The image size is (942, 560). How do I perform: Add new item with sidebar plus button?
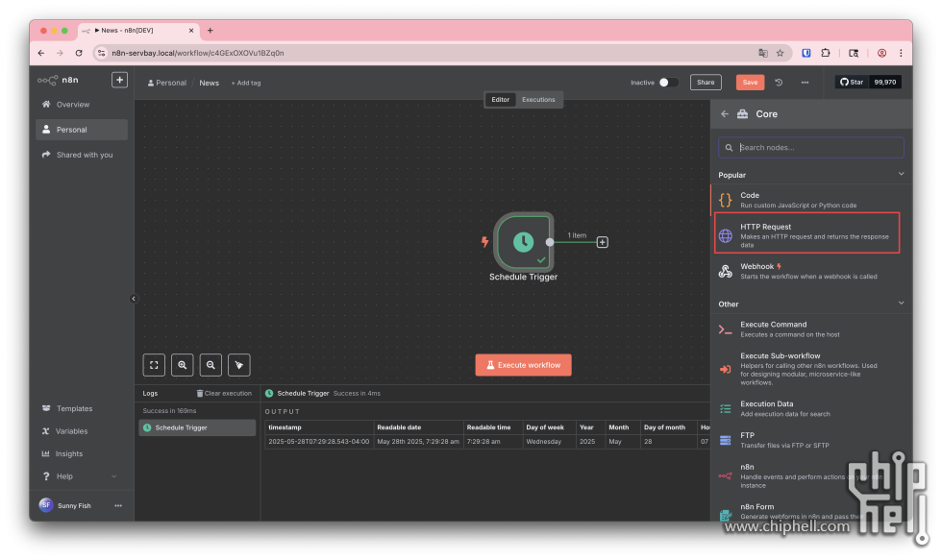click(119, 80)
